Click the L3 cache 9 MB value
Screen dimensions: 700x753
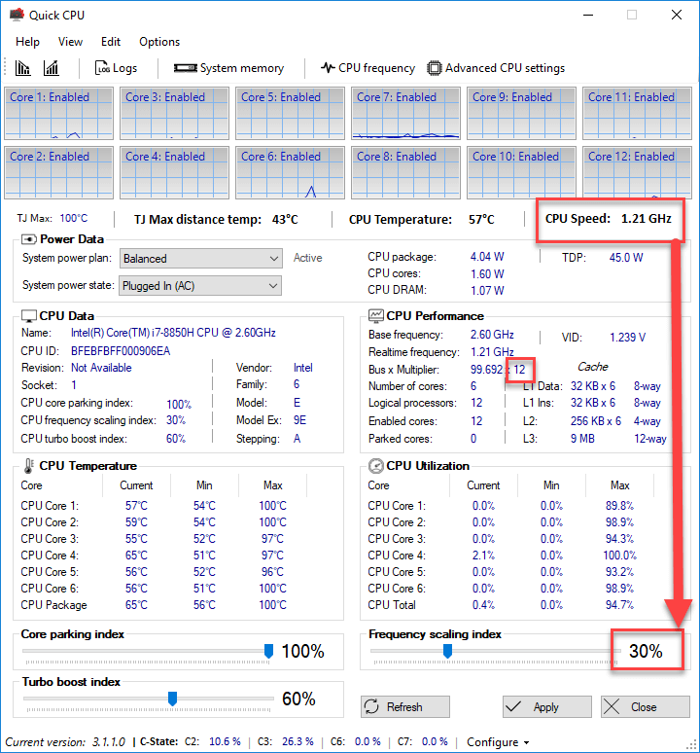tap(582, 439)
